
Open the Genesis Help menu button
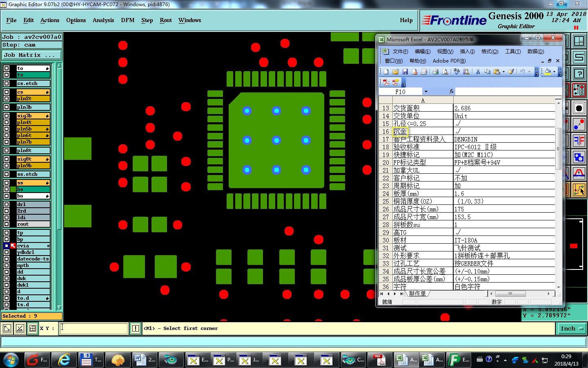tap(406, 20)
